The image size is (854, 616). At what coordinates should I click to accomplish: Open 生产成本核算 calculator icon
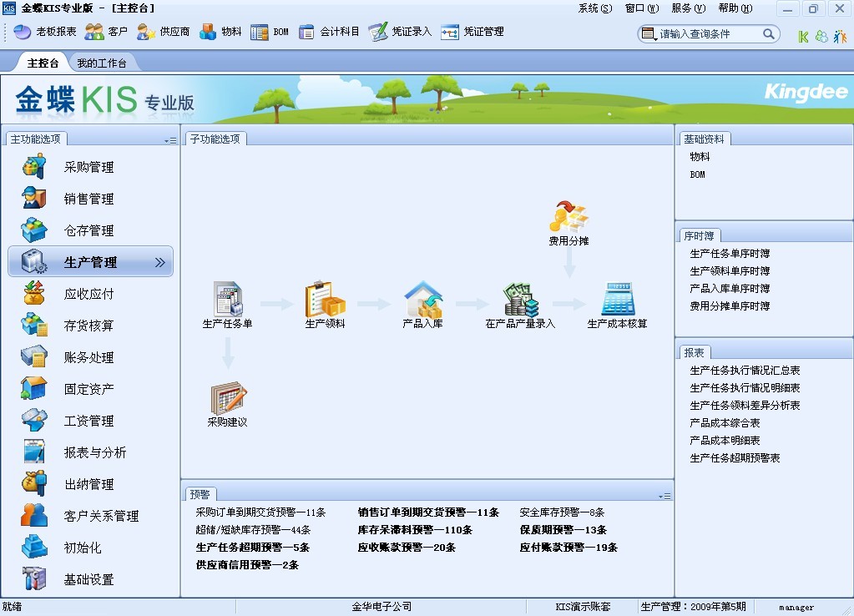pos(618,299)
